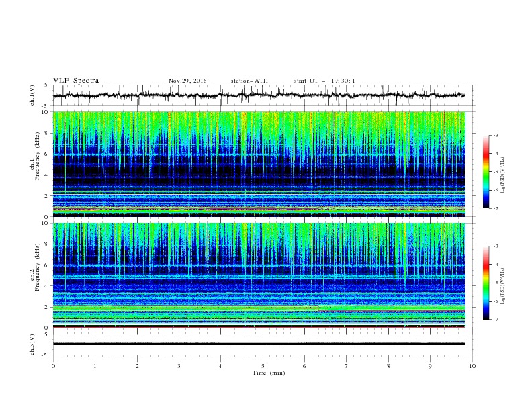Screen dimensions: 532x411
Task: Click the ch.1 color bar log(PSD) label
Action: (x=503, y=175)
